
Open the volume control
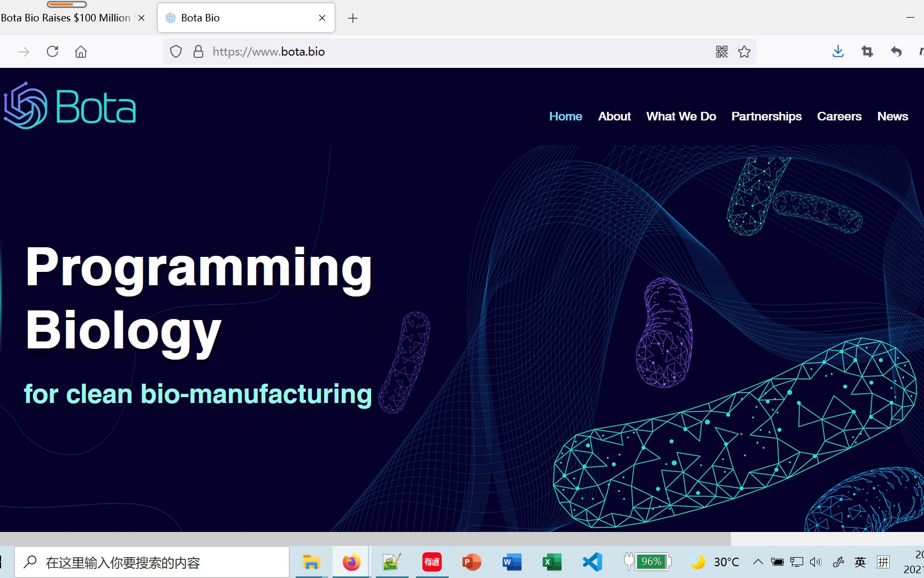(x=816, y=562)
